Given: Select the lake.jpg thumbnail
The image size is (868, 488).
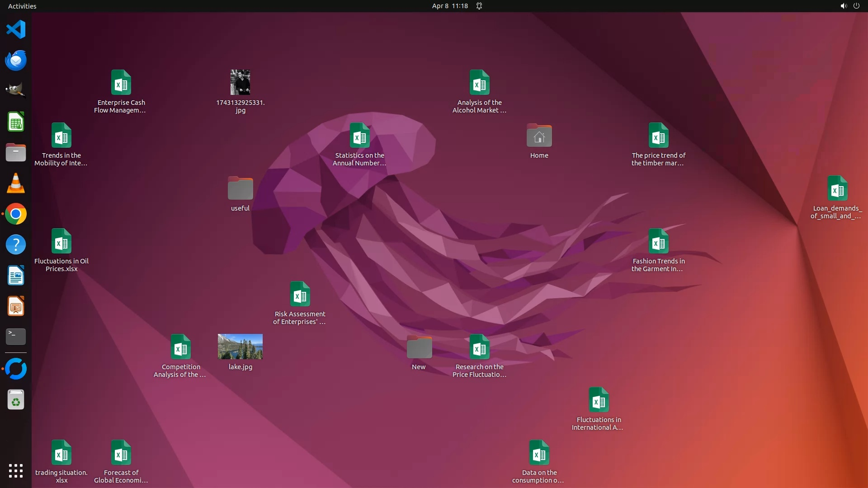Looking at the screenshot, I should pos(240,347).
